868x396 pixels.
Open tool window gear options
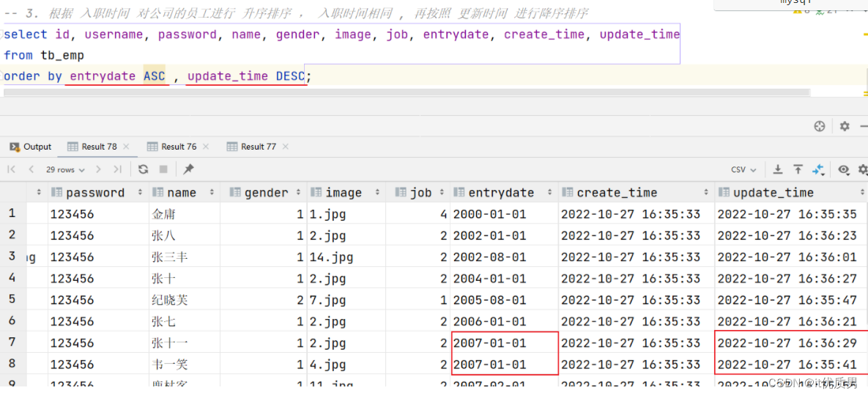point(845,126)
